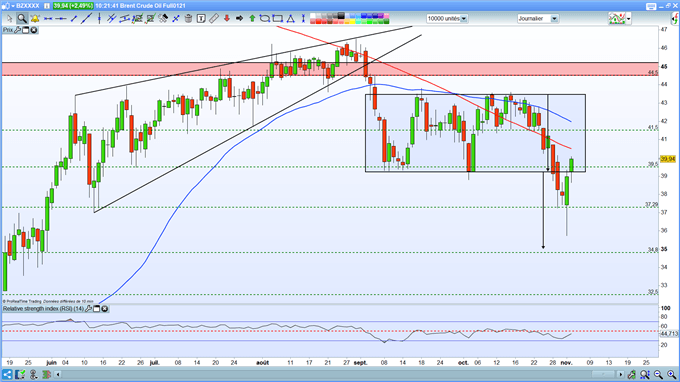This screenshot has width=680, height=382.
Task: Click the alert bell icon
Action: tap(35, 18)
